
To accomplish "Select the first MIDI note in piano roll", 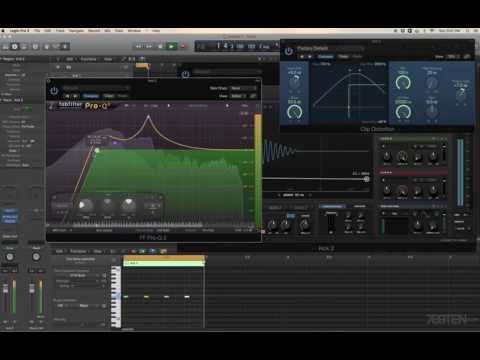I will tap(126, 296).
